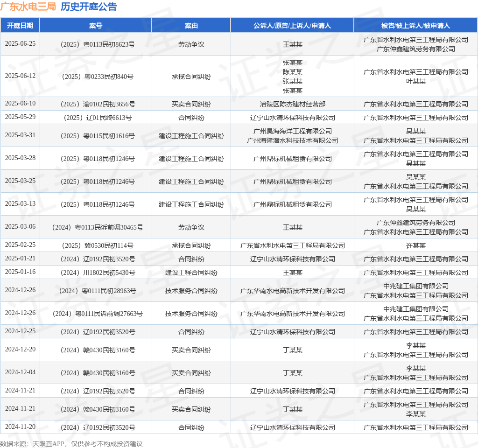Click date cell 2025-03-06
Viewport: 478px width, 448px height.
(x=20, y=227)
